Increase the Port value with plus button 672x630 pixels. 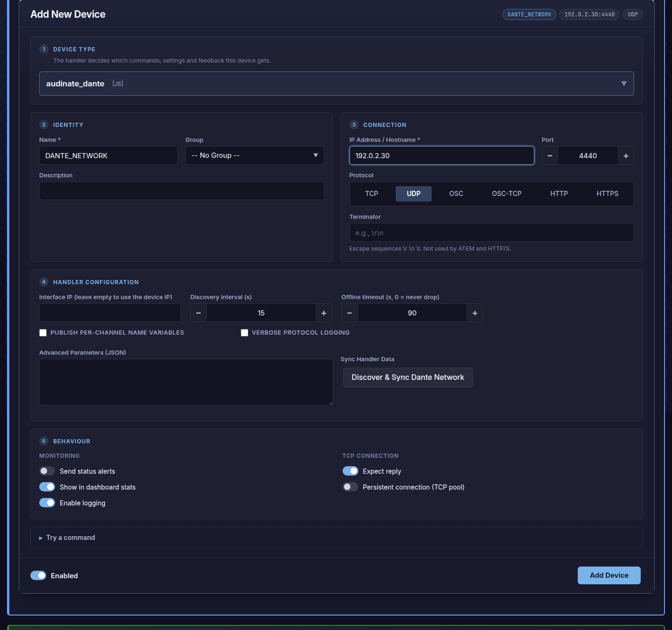[x=626, y=155]
